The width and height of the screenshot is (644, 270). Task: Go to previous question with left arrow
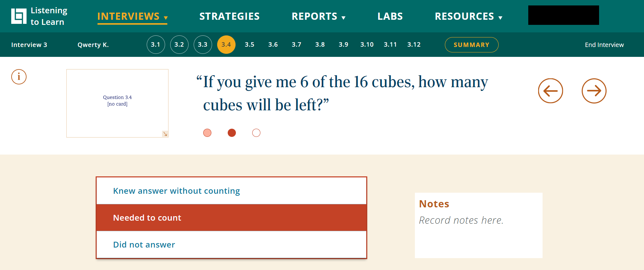[550, 91]
